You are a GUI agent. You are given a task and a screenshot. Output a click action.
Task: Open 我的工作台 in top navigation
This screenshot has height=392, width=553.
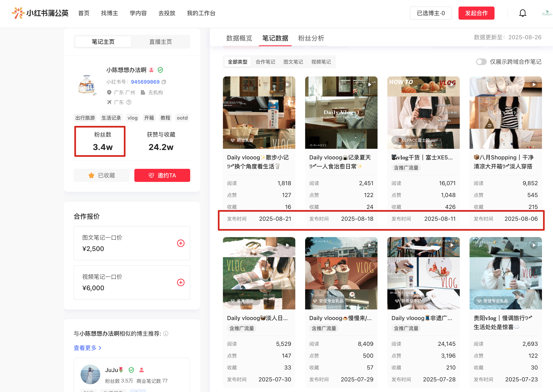[x=201, y=13]
